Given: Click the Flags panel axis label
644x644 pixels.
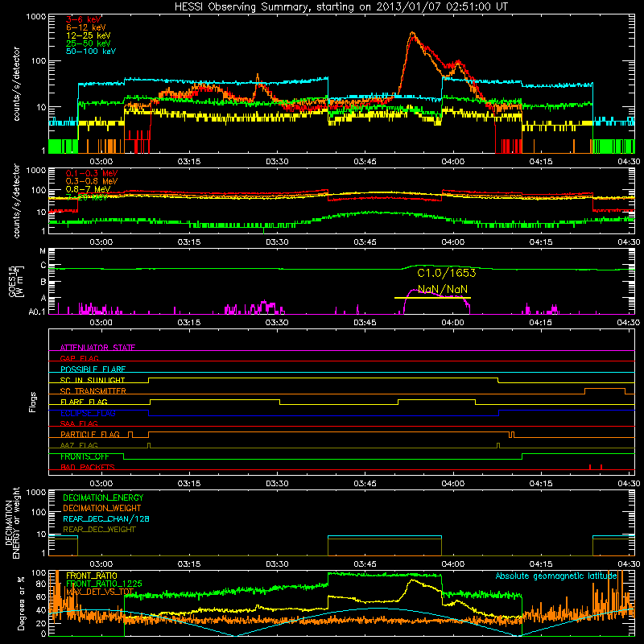Looking at the screenshot, I should (x=33, y=402).
